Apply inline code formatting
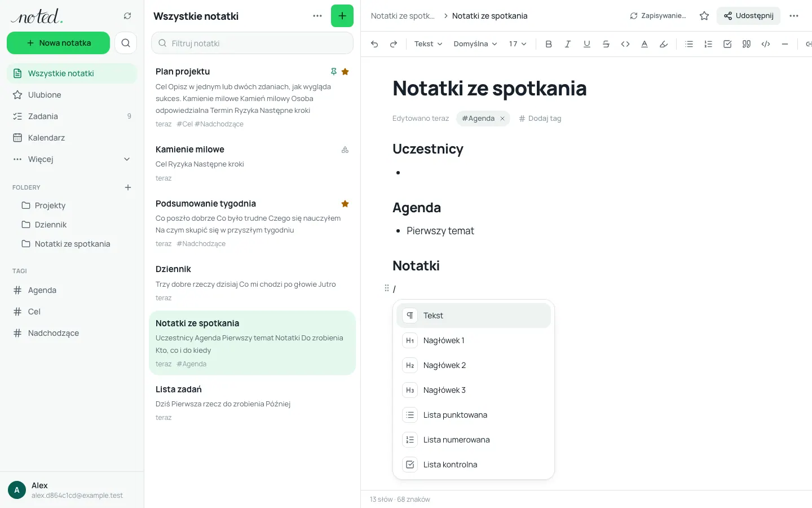 [625, 44]
